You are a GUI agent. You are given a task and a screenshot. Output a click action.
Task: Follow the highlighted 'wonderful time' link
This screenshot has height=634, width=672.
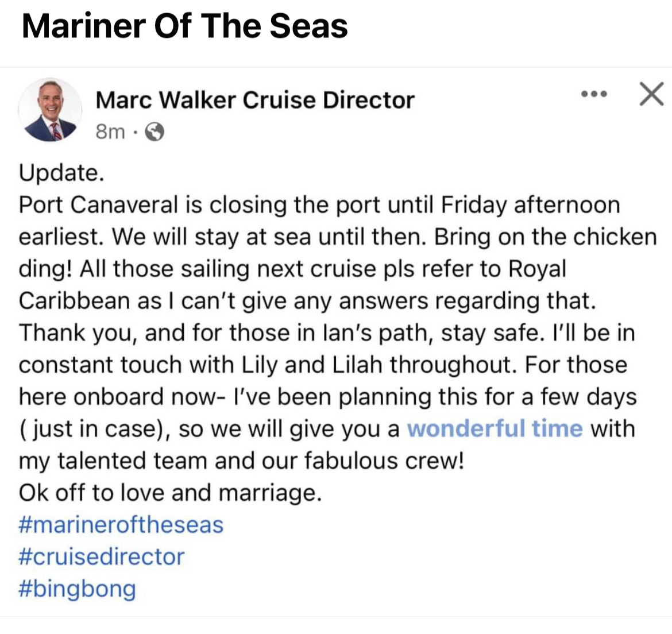(x=495, y=429)
